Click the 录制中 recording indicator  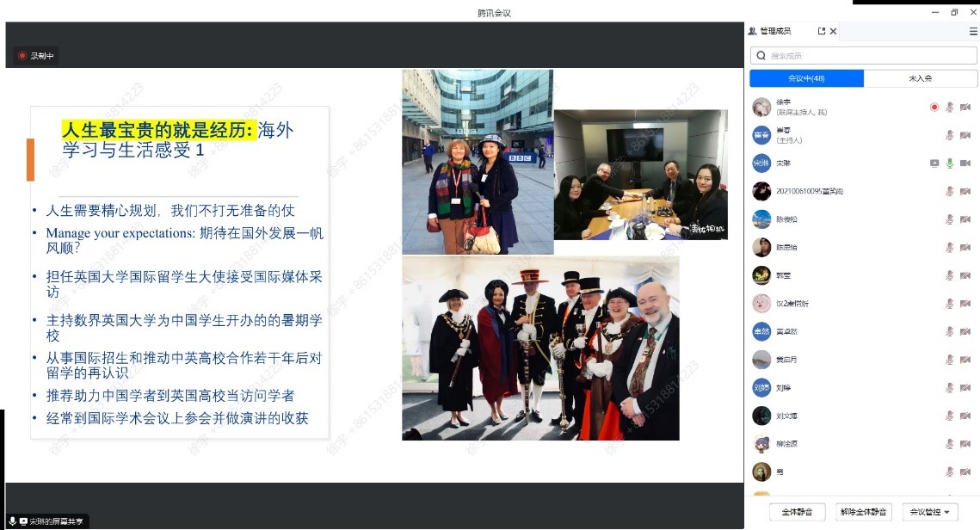(x=37, y=56)
